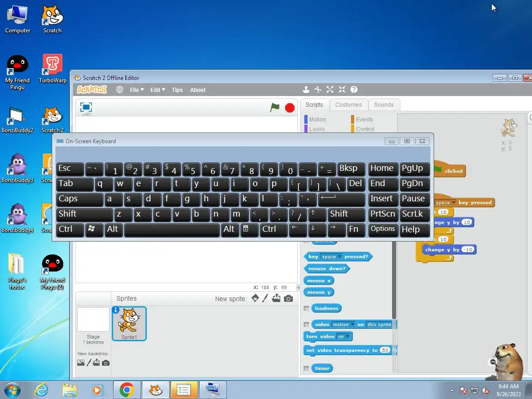This screenshot has width=532, height=399.
Task: Open Internet Explorer from taskbar
Action: (x=41, y=390)
